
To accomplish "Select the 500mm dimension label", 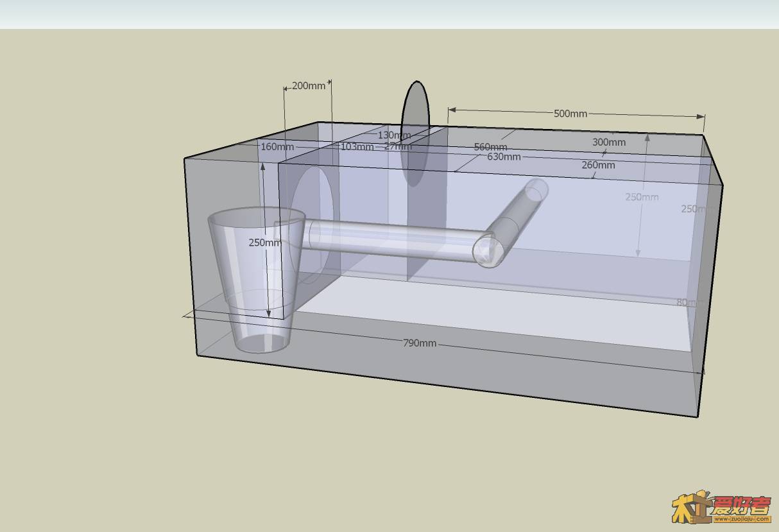I will coord(570,114).
